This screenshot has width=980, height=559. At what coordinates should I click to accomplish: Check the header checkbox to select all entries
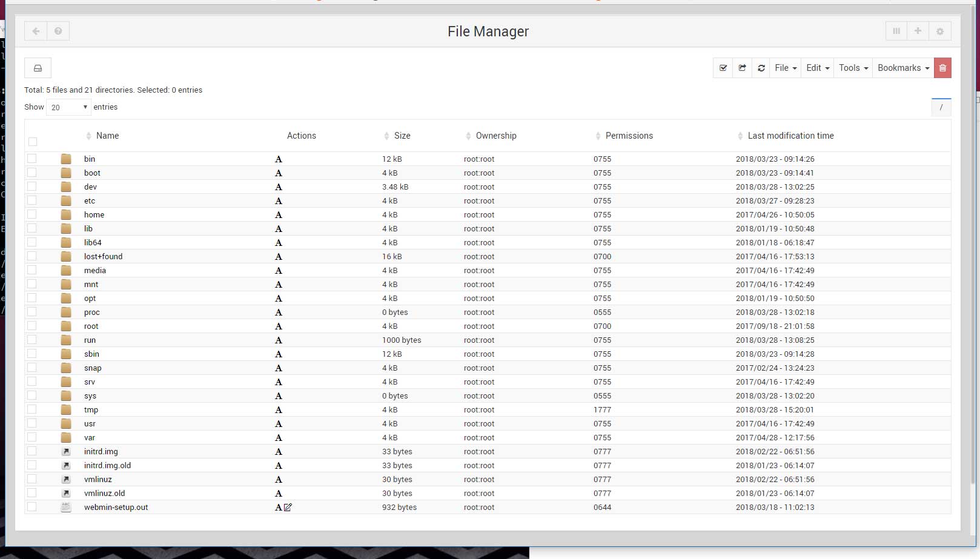click(32, 141)
